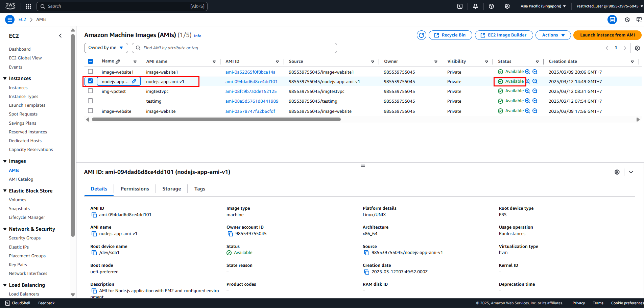Edit name pencil for nodejs-app row

tap(134, 81)
